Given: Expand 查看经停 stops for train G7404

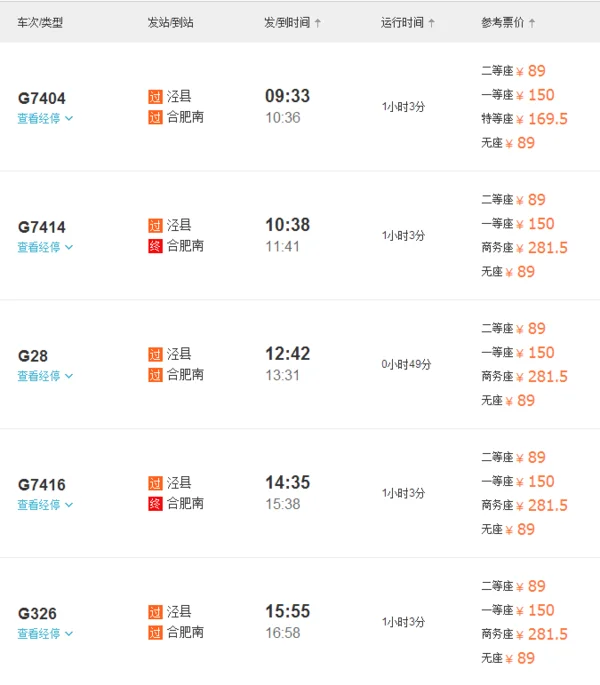Looking at the screenshot, I should [45, 118].
